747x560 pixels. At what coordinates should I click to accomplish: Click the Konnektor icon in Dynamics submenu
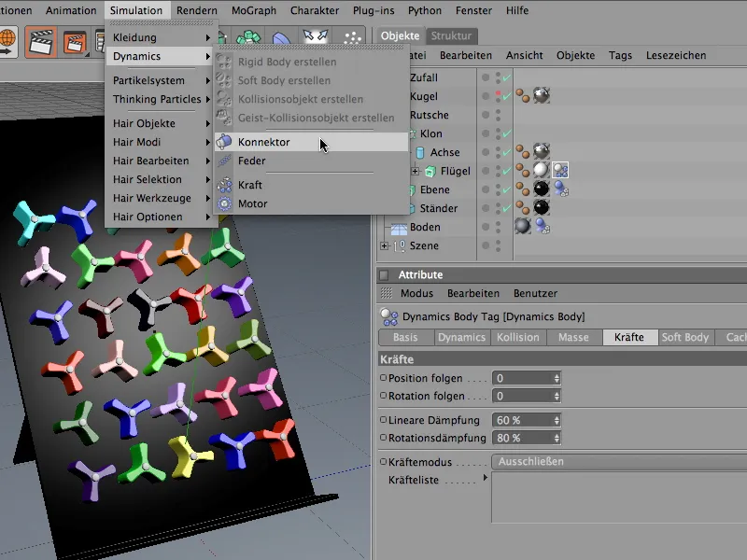click(x=224, y=143)
